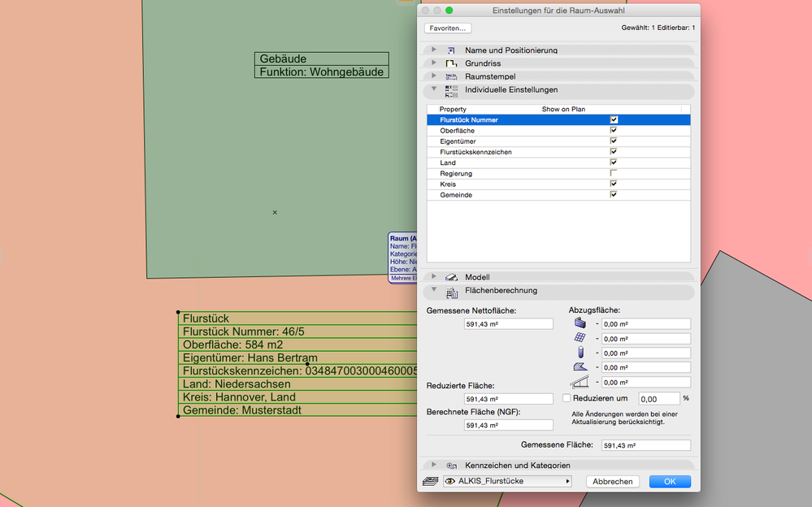Click the low-ceiling deduction icon
Image resolution: width=812 pixels, height=507 pixels.
[x=580, y=366]
